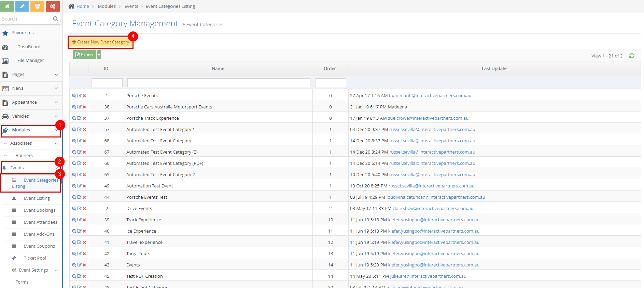Click the red settings cogs icon
644x288 pixels.
(x=53, y=6)
